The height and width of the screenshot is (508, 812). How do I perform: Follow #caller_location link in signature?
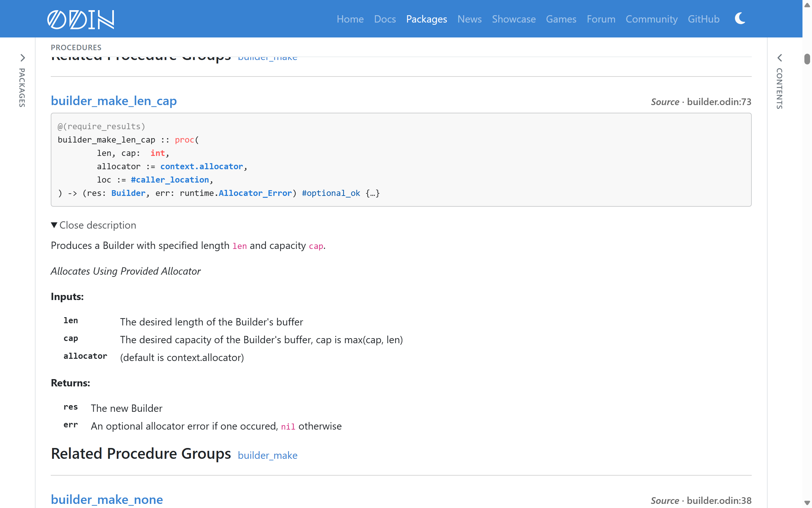(170, 180)
